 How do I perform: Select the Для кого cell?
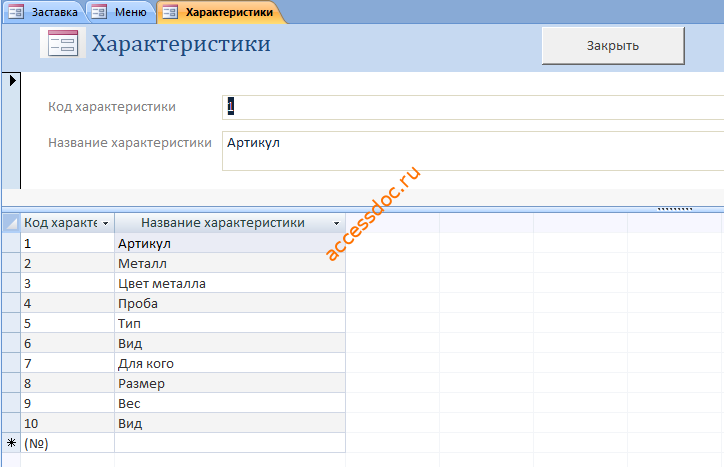click(x=229, y=364)
